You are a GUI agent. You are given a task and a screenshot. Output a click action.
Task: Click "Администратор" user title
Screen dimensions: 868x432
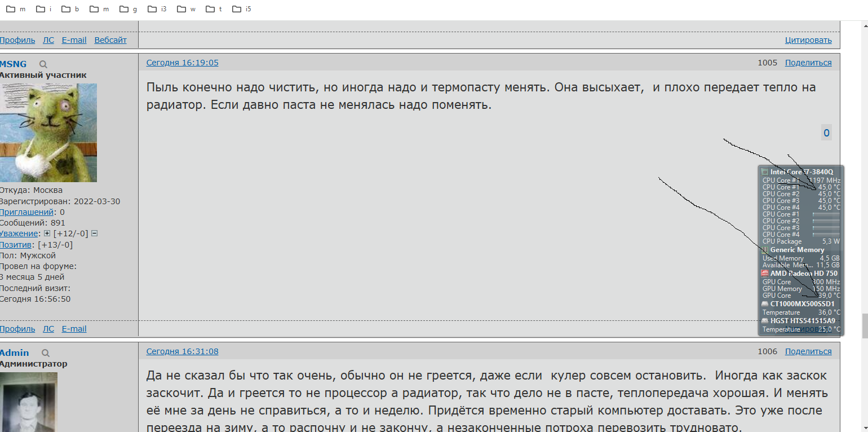tap(33, 364)
